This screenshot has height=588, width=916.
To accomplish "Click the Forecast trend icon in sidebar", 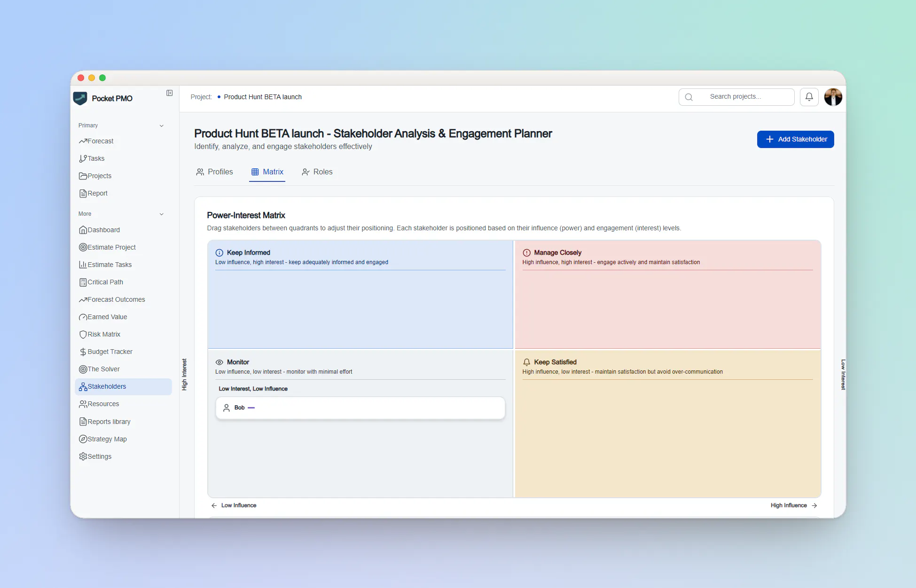I will pyautogui.click(x=83, y=141).
